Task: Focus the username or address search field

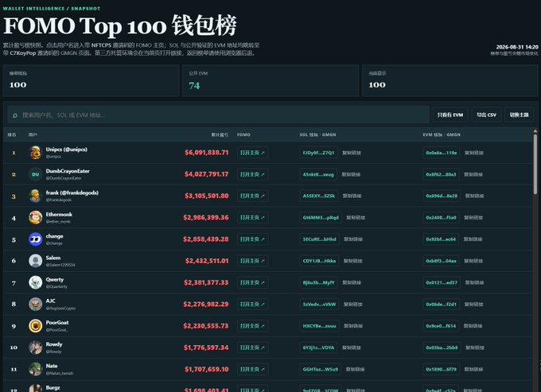Action: [x=219, y=114]
